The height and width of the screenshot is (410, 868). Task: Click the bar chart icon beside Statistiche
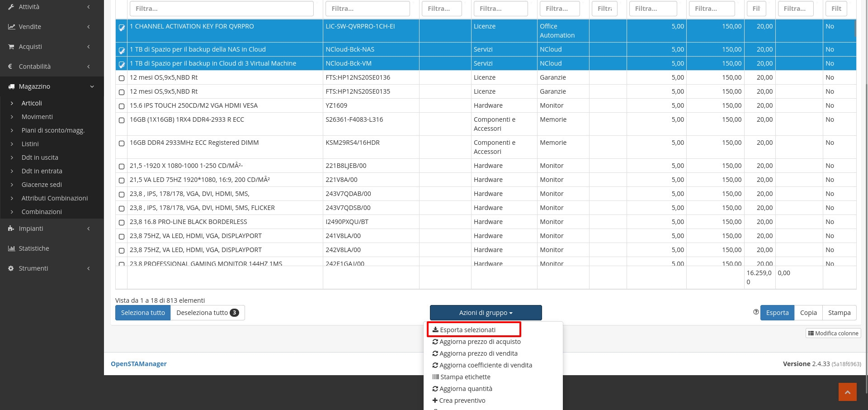(x=11, y=248)
